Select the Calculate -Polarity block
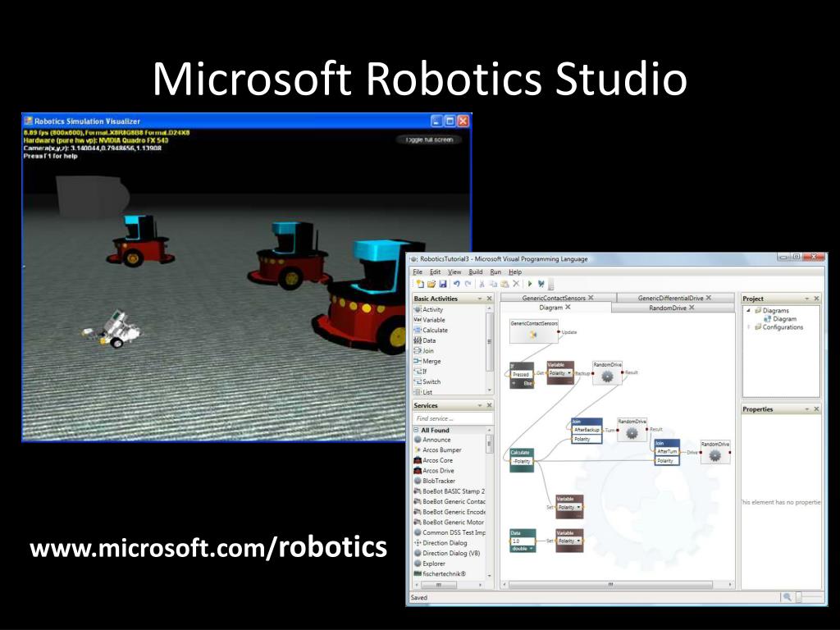 (x=521, y=461)
